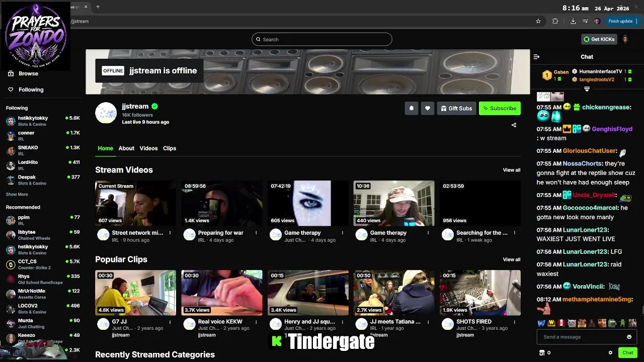Screen dimensions: 644x362
Task: Click Show more under Following
Action: pyautogui.click(x=17, y=194)
